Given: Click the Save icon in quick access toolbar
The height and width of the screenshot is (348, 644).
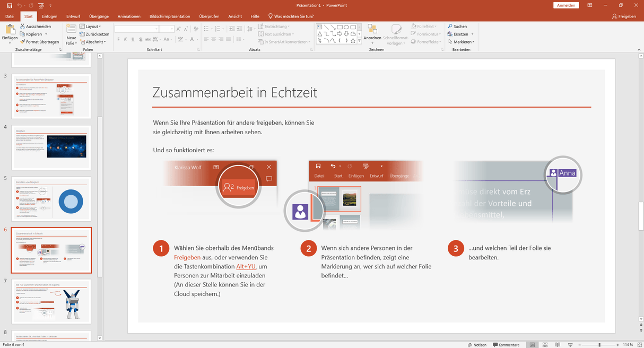Looking at the screenshot, I should tap(10, 5).
